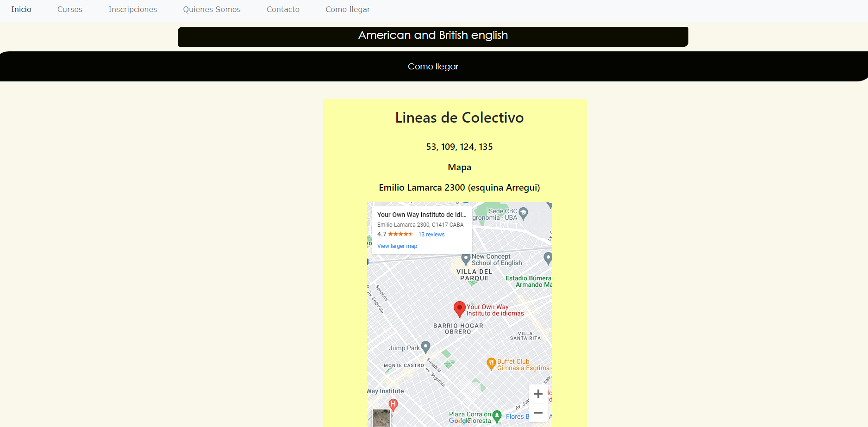Click the Mapa heading text

(459, 167)
